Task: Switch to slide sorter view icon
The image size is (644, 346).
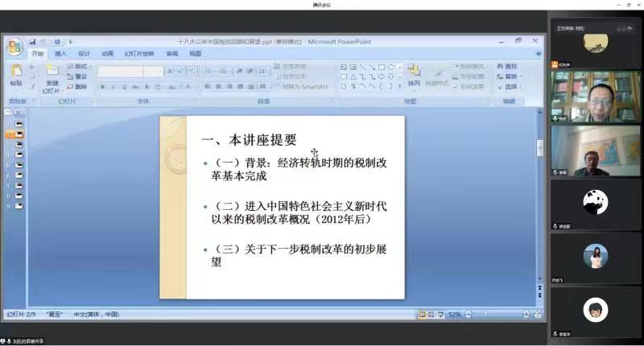Action: point(431,314)
